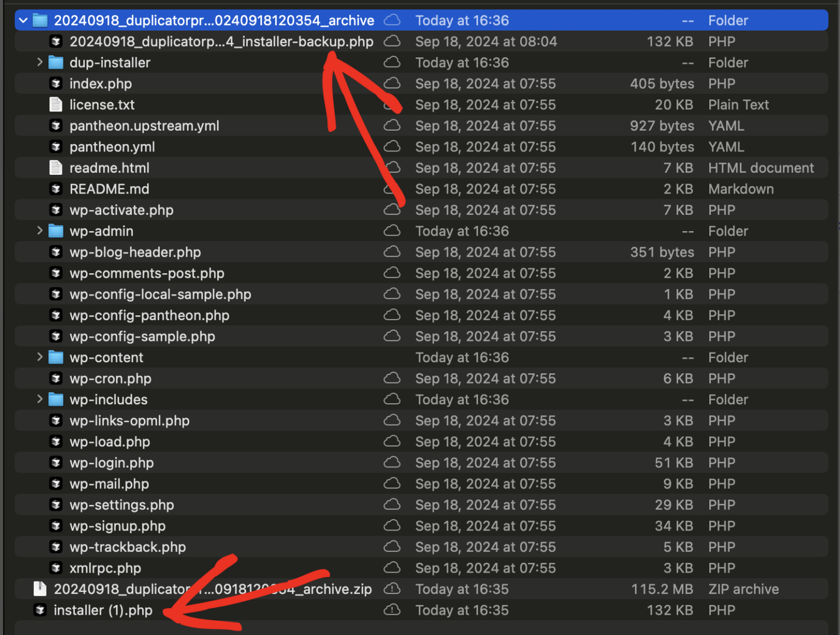Select the xmlrpc.php file
The image size is (840, 635).
[105, 568]
